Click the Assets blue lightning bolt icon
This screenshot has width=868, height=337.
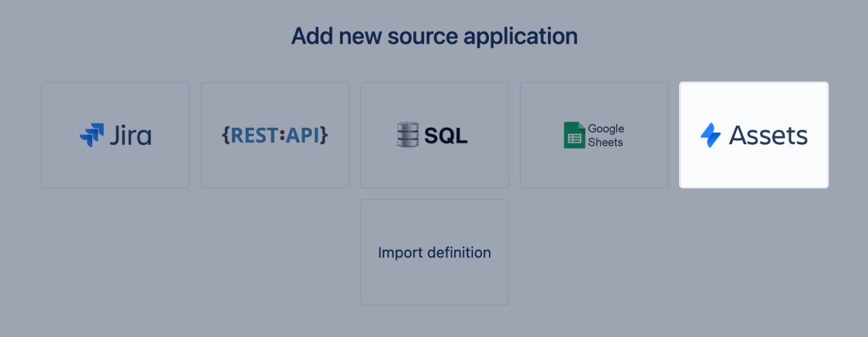[x=711, y=135]
